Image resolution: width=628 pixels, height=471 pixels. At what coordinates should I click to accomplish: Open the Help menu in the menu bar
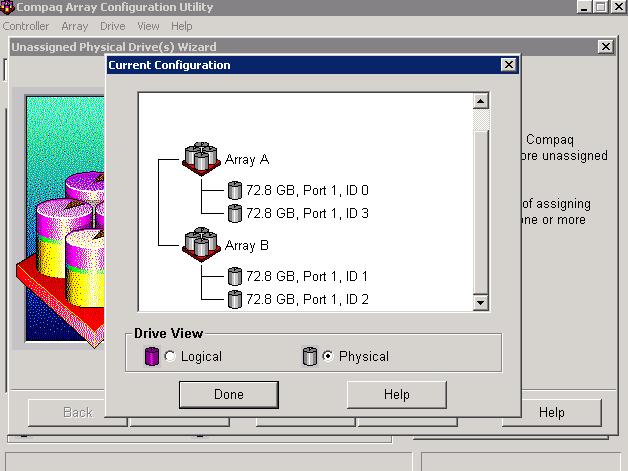[x=181, y=26]
